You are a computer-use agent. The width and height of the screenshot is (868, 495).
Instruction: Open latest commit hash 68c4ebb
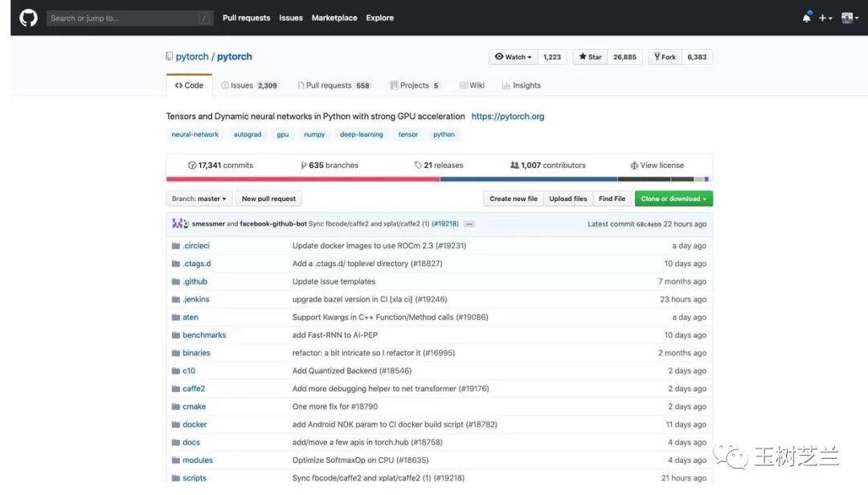click(x=649, y=224)
